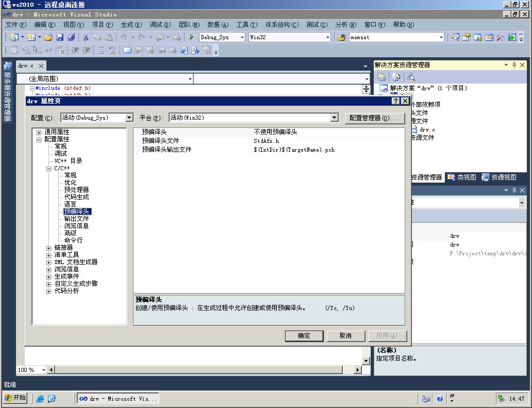Viewport: 532px width, 408px height.
Task: Click the 确定 button
Action: click(x=304, y=336)
